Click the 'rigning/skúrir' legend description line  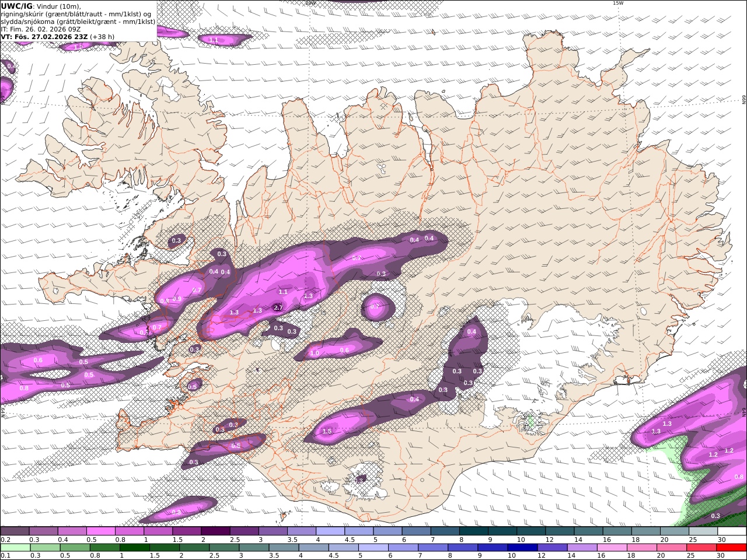point(76,14)
